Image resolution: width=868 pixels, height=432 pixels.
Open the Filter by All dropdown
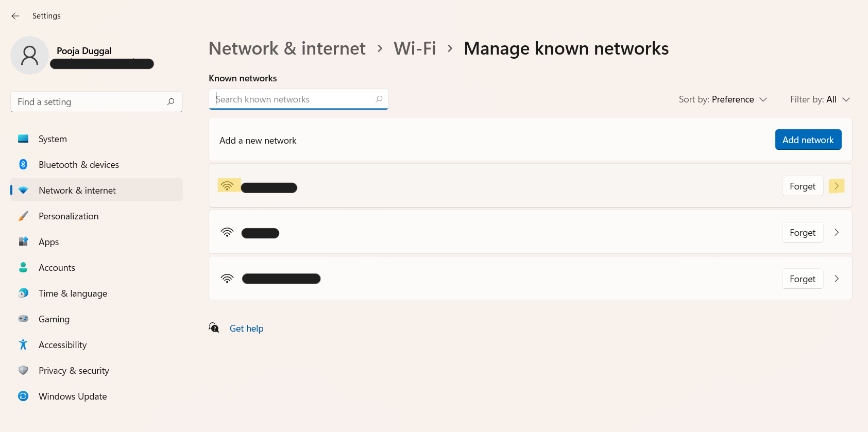[x=820, y=99]
